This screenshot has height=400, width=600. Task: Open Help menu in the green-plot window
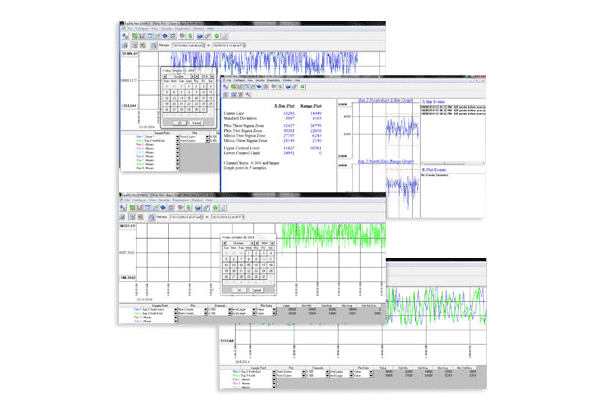[209, 200]
